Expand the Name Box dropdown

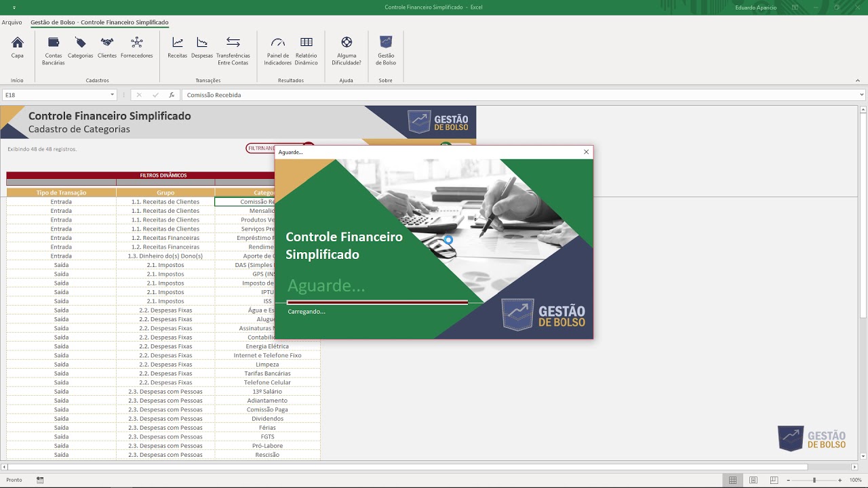112,95
